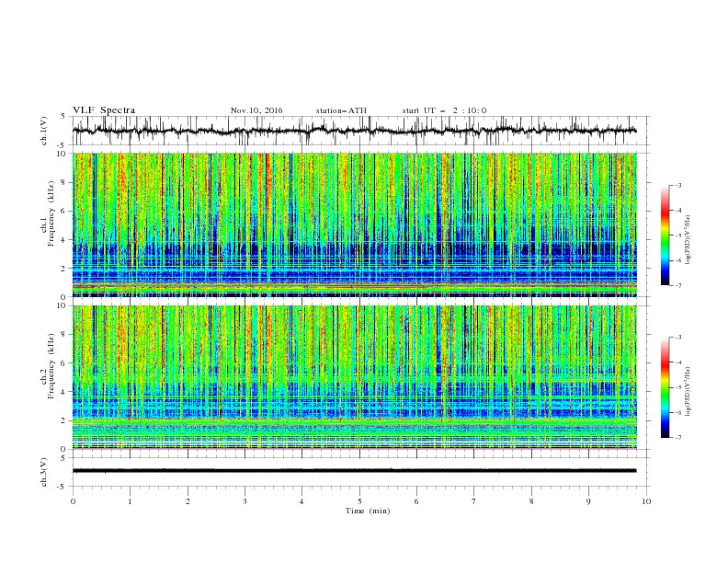Click the lower PSD color scale bar
728x563 pixels.
click(x=665, y=387)
